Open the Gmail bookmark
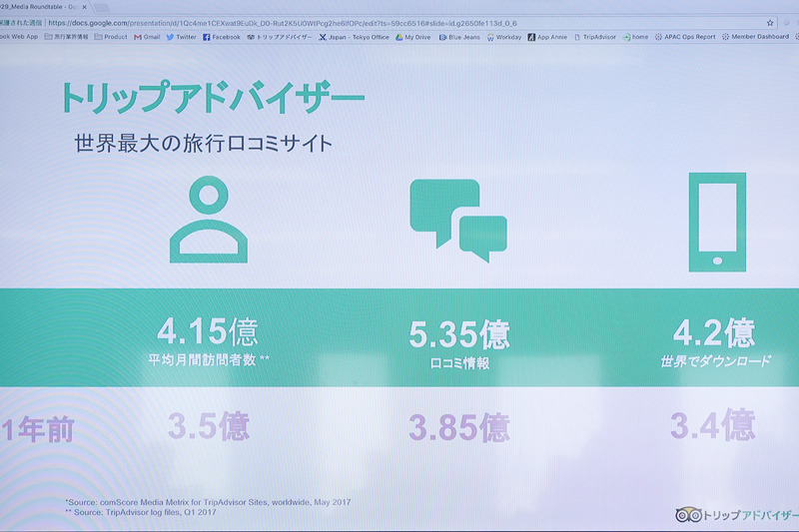799x532 pixels. (147, 37)
